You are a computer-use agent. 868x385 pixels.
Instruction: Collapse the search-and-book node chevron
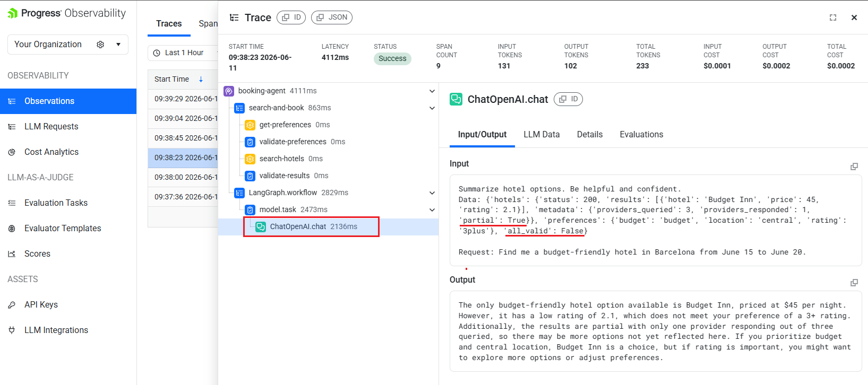tap(432, 108)
